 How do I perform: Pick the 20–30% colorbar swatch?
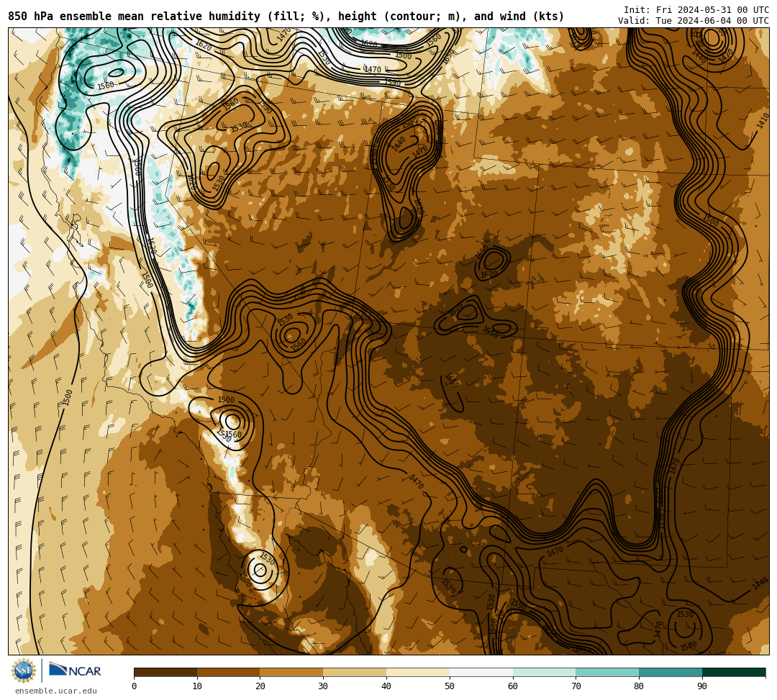pos(292,672)
